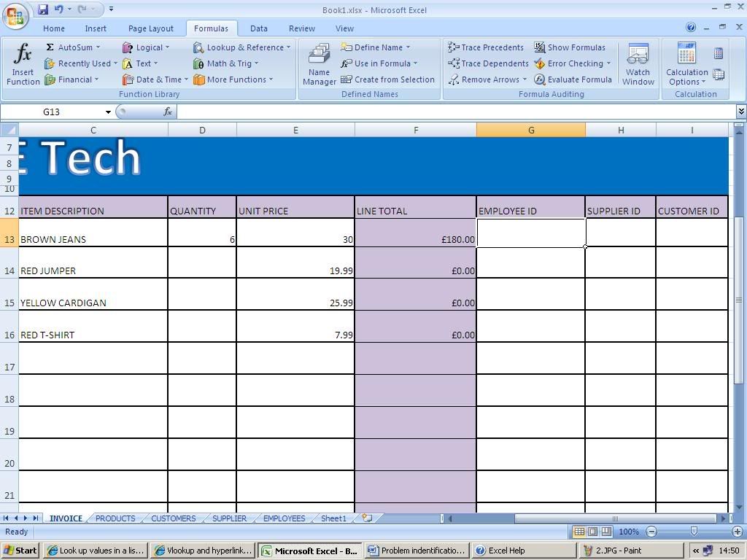Open the Name Manager
This screenshot has height=560, width=747.
pos(320,64)
